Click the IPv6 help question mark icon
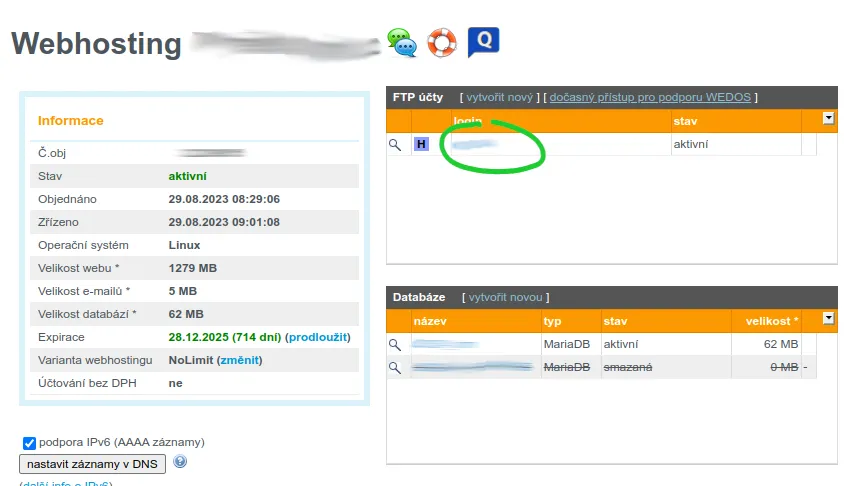Viewport: 844px width, 486px height. pyautogui.click(x=180, y=462)
